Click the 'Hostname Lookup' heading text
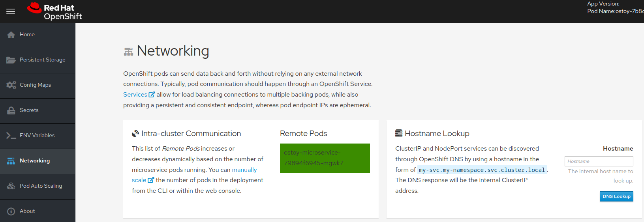This screenshot has width=644, height=222. click(437, 134)
